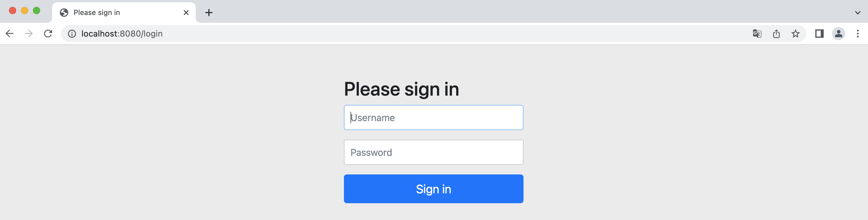The width and height of the screenshot is (868, 220).
Task: Focus the Username field
Action: [x=433, y=117]
